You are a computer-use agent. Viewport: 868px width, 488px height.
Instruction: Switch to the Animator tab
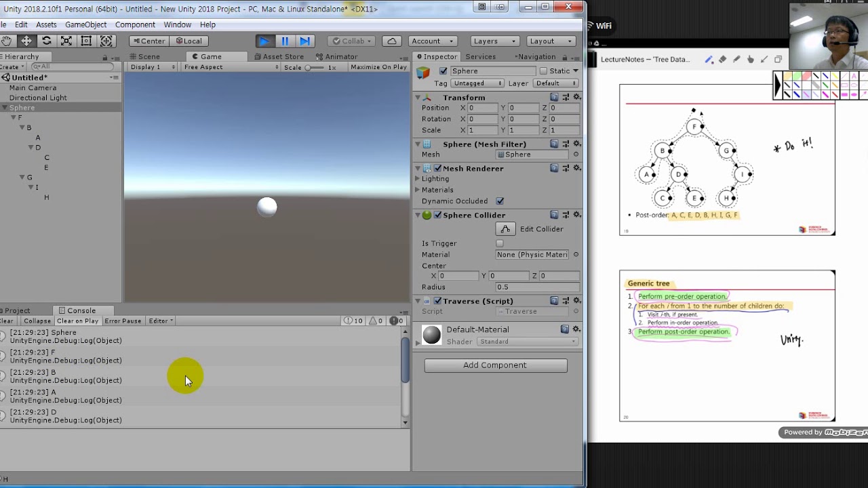337,57
